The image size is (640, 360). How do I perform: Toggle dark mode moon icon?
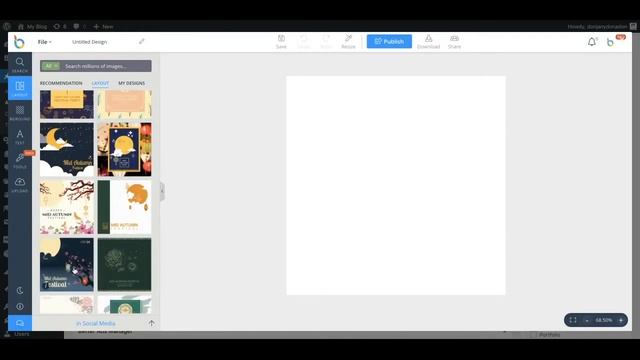click(20, 291)
